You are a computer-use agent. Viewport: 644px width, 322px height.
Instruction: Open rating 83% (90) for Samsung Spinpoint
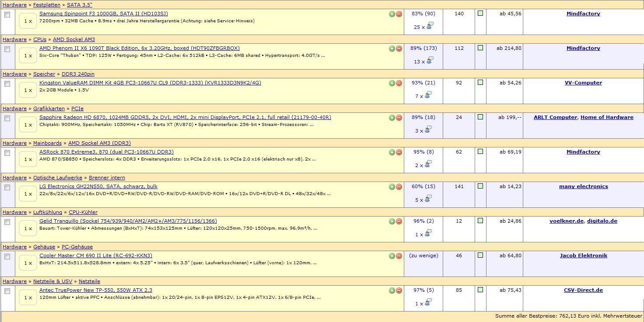click(423, 14)
